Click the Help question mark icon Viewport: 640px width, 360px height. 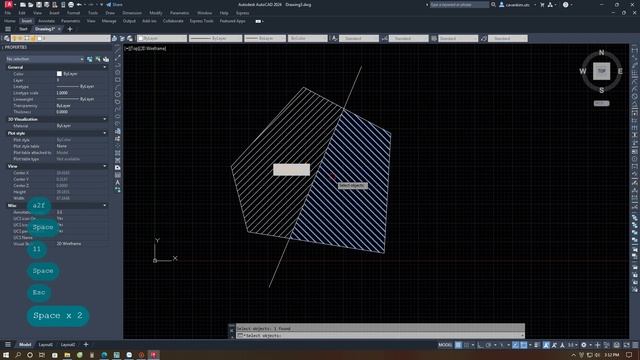pyautogui.click(x=565, y=4)
